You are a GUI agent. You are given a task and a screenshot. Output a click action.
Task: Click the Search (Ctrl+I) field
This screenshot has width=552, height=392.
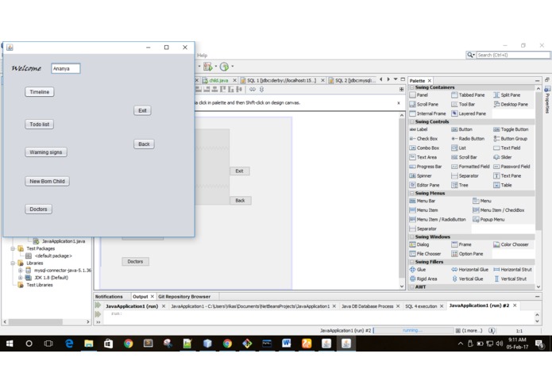(513, 56)
